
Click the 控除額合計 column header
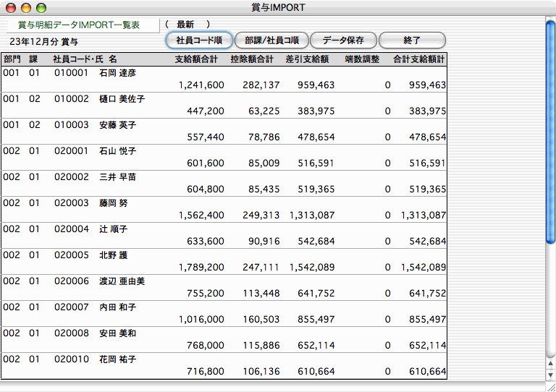(x=252, y=59)
